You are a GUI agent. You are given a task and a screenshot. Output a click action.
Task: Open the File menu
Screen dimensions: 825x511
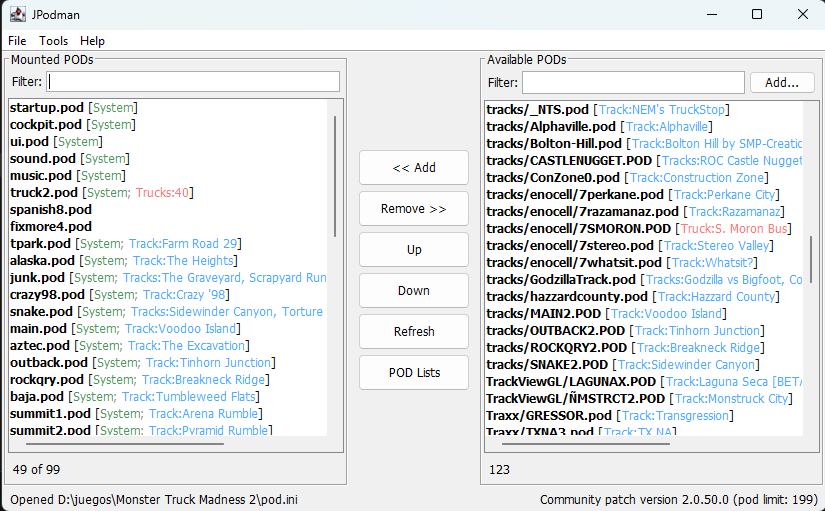pos(17,41)
